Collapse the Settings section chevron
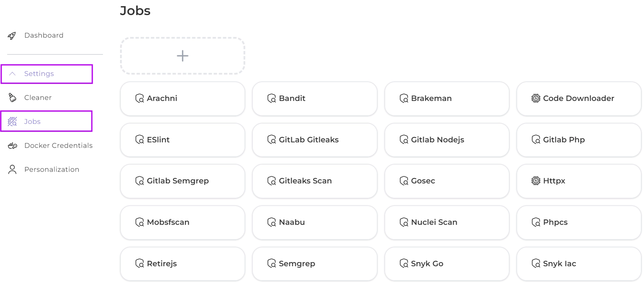This screenshot has width=644, height=283. click(x=12, y=74)
